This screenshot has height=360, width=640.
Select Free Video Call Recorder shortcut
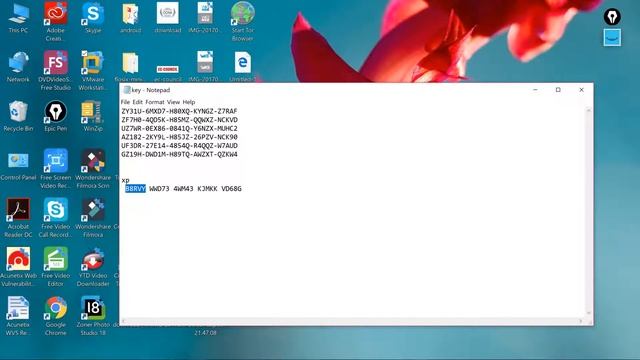(x=56, y=218)
